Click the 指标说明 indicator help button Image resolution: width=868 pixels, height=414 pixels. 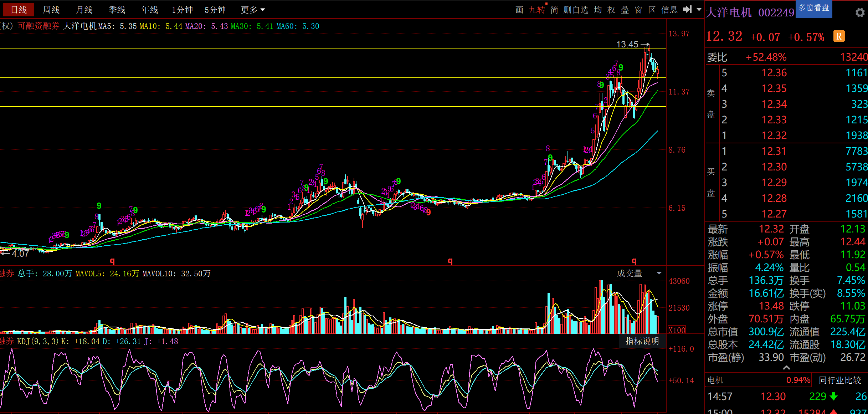[642, 341]
